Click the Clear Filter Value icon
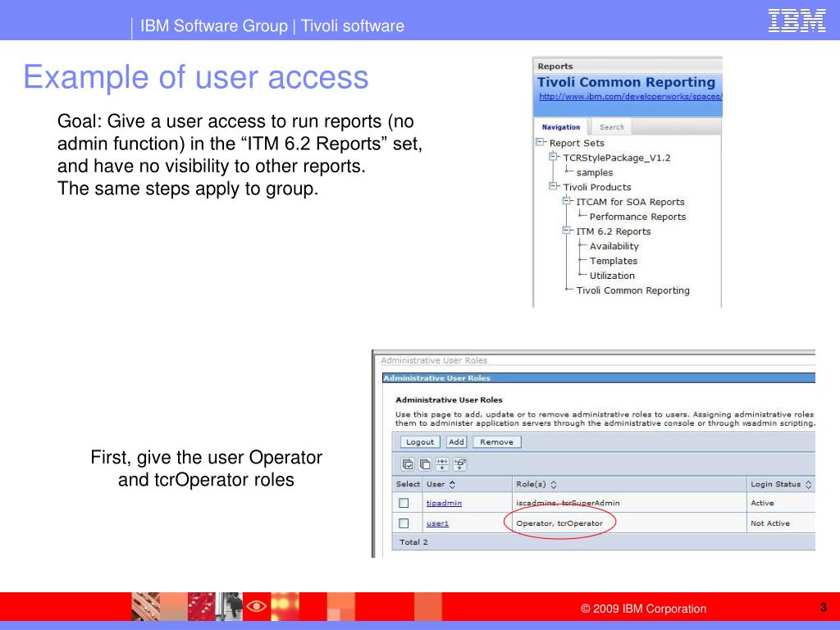 [x=459, y=464]
